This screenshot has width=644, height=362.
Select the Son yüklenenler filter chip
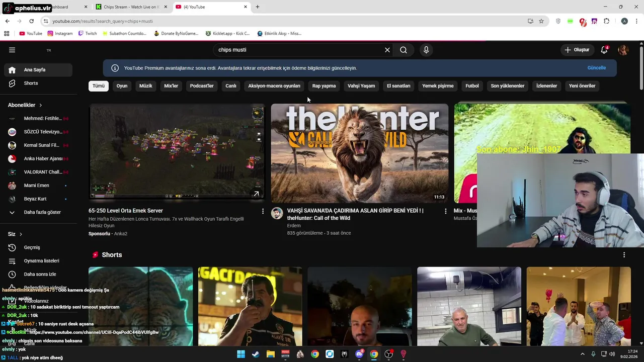508,86
